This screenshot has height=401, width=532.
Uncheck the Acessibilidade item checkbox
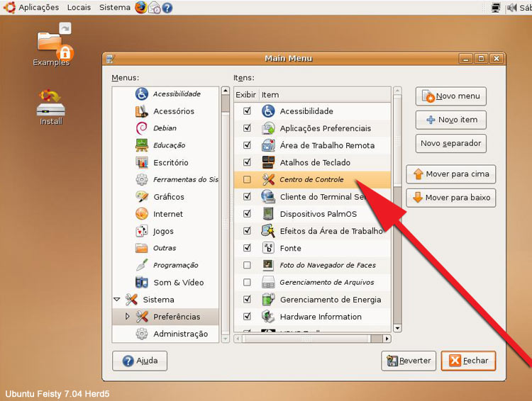coord(247,111)
